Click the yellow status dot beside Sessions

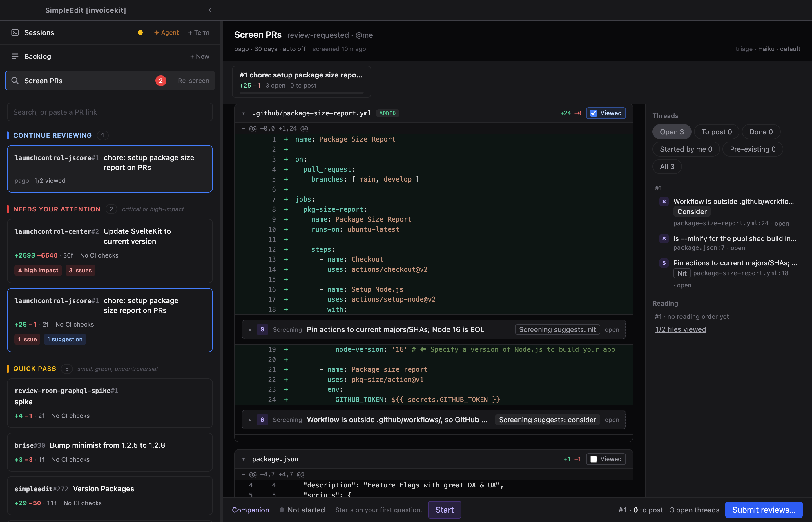(x=140, y=32)
